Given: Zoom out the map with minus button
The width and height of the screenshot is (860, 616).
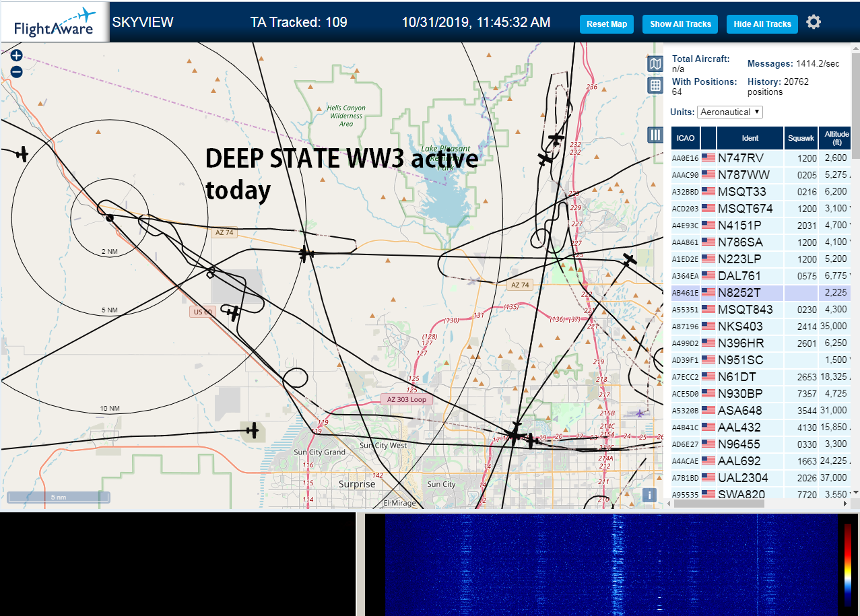Looking at the screenshot, I should coord(17,71).
